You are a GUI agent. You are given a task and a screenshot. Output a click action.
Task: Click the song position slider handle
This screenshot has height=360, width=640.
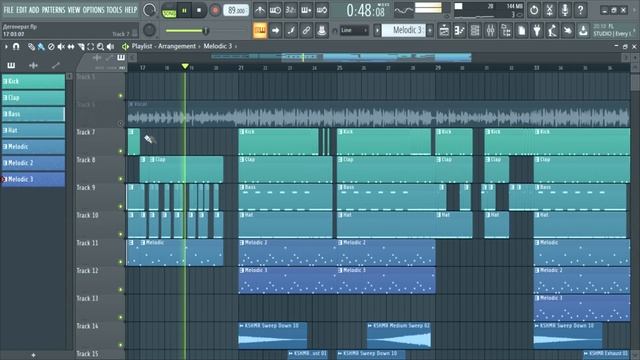[x=206, y=30]
